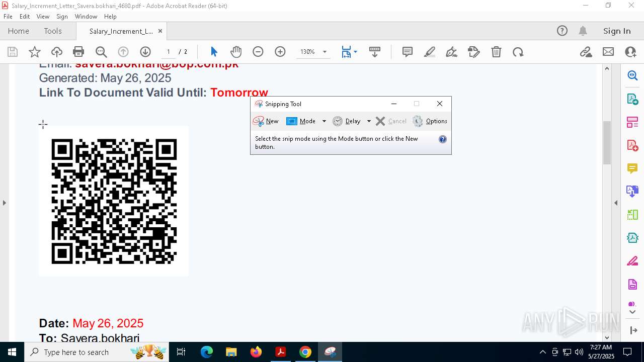Expand the right pane with the arrow-bar icon
Screen dimensions: 644x362
point(633,330)
